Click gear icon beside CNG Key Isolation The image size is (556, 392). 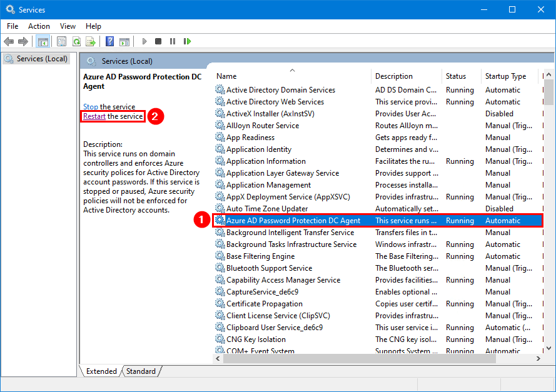click(x=220, y=339)
